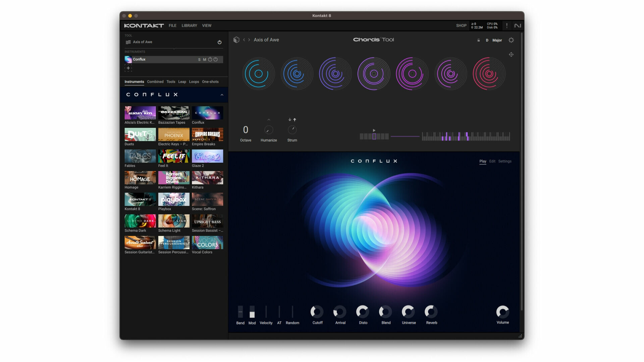Click the play triangle above the chord slots
This screenshot has height=362, width=644.
click(374, 130)
